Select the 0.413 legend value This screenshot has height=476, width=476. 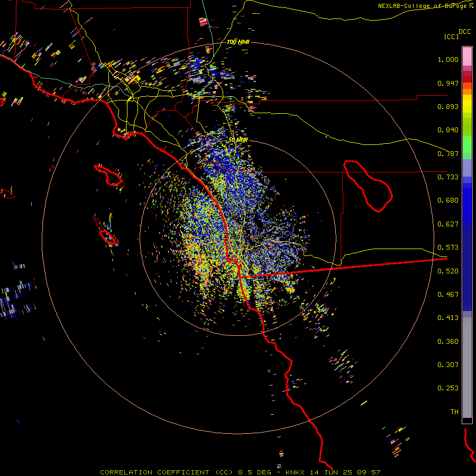448,318
